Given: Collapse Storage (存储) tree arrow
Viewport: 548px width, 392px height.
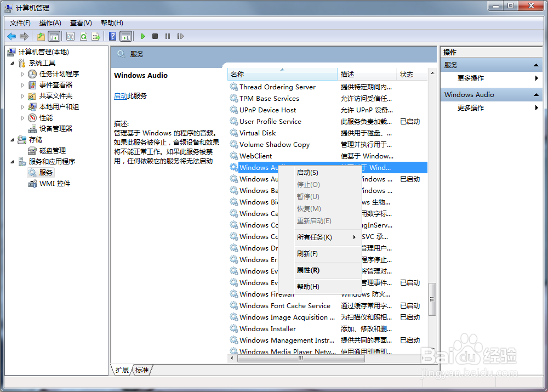Looking at the screenshot, I should (x=12, y=139).
